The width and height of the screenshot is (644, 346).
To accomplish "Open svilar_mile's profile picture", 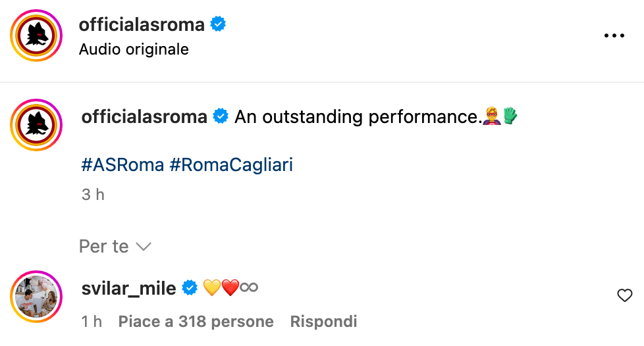I will pyautogui.click(x=36, y=296).
